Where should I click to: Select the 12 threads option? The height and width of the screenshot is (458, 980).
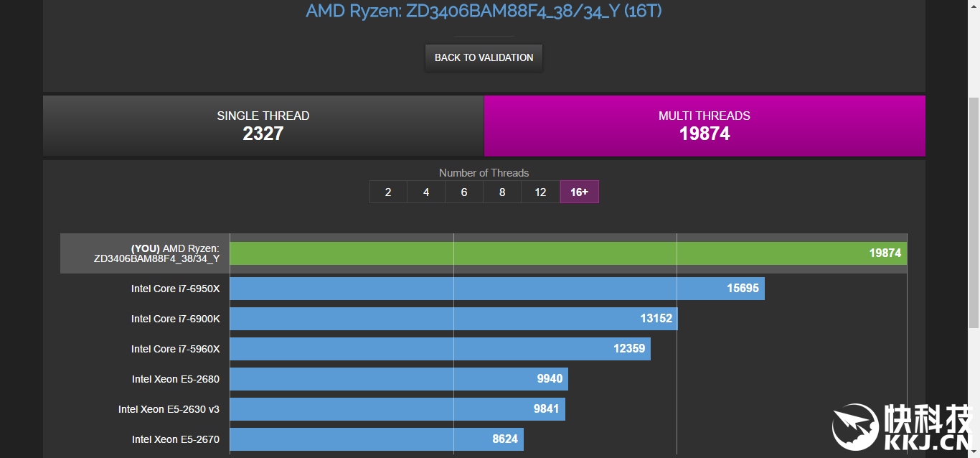coord(540,192)
